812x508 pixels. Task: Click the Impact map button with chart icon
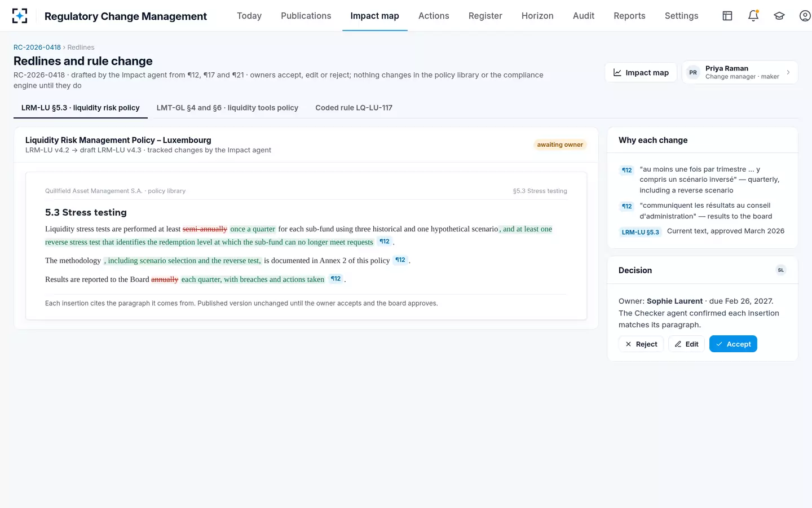tap(641, 72)
